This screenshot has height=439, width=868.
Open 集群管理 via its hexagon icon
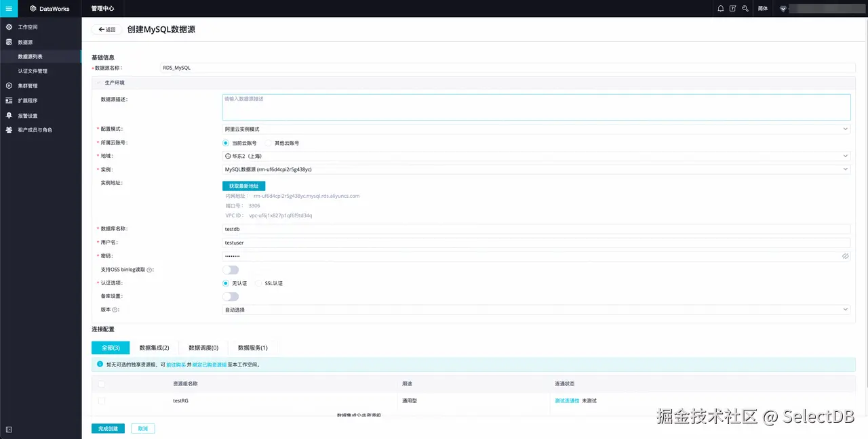(9, 85)
